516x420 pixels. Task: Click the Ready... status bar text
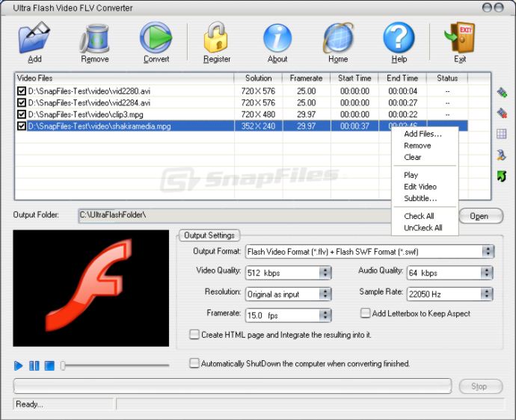pos(30,404)
